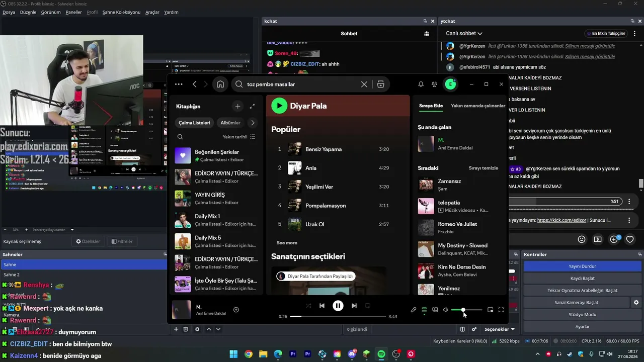Screen dimensions: 644x362
Task: Open the Beğenilen Şarkılar playlist
Action: click(216, 155)
